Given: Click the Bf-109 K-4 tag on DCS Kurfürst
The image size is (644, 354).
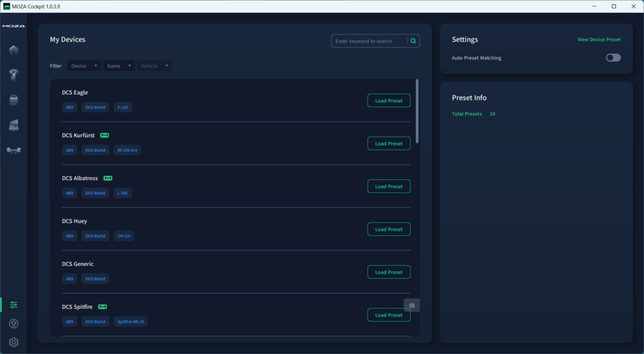Looking at the screenshot, I should coord(128,150).
